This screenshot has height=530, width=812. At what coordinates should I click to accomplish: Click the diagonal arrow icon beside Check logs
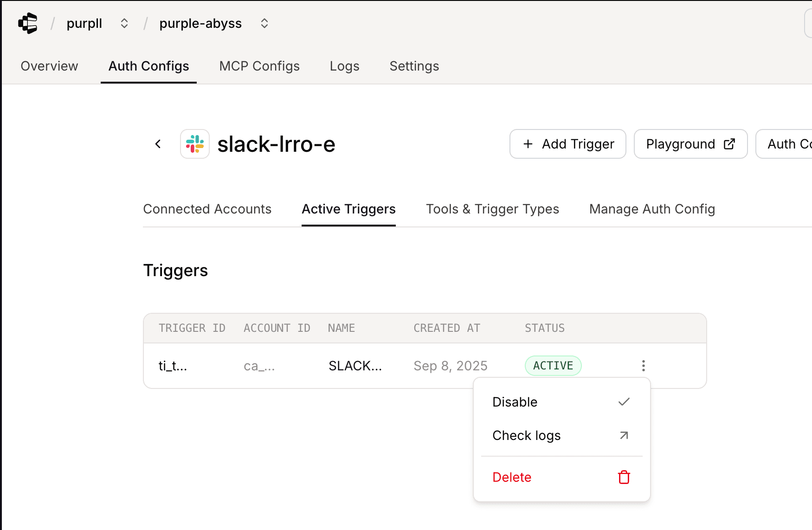coord(624,435)
